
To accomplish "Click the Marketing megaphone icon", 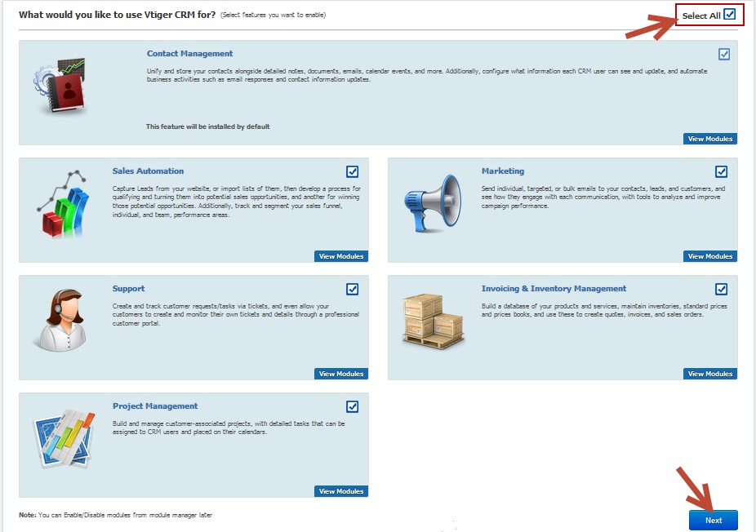I will (433, 203).
